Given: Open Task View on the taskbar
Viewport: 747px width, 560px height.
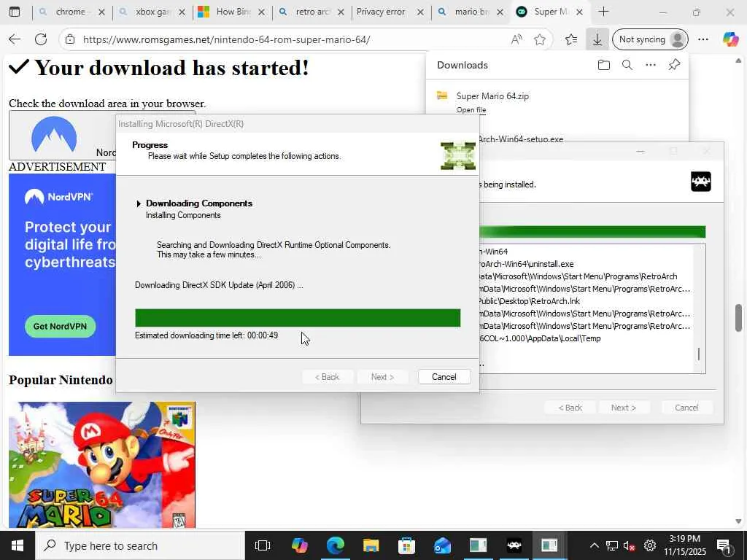Looking at the screenshot, I should 263,545.
